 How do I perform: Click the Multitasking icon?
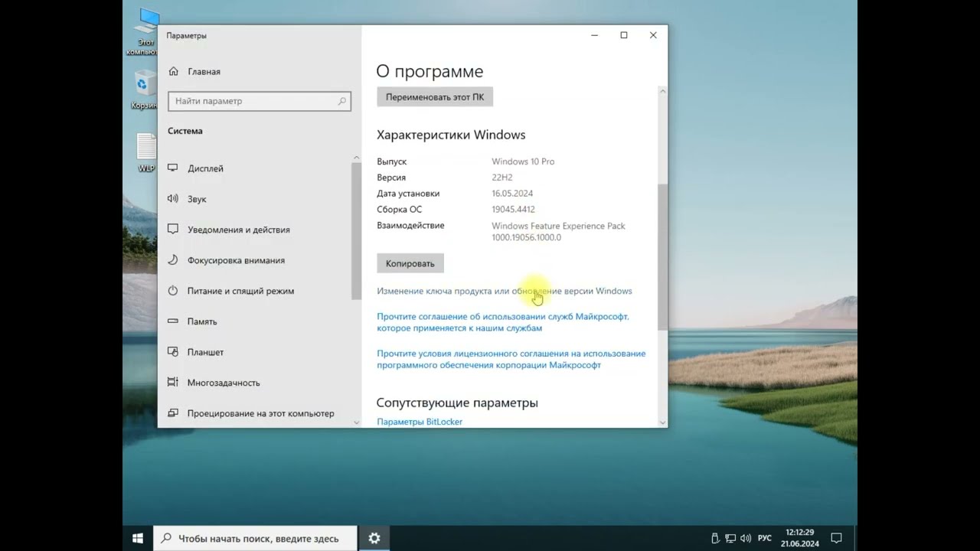[172, 382]
